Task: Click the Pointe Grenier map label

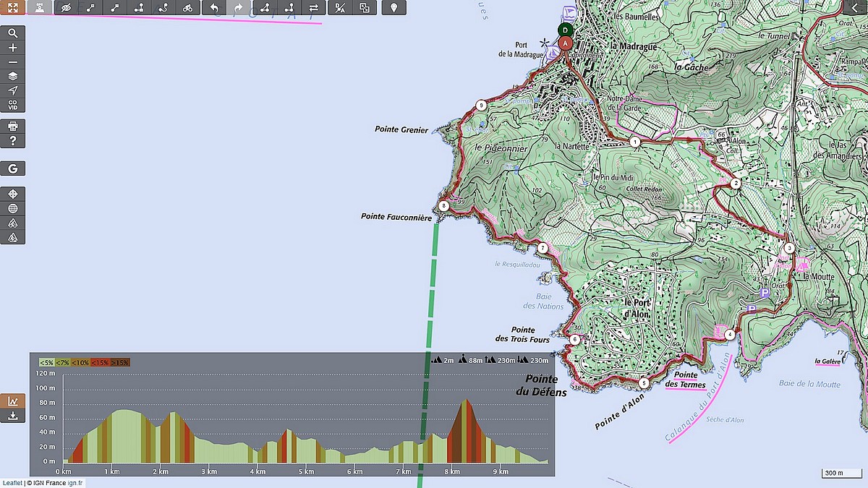Action: click(401, 129)
